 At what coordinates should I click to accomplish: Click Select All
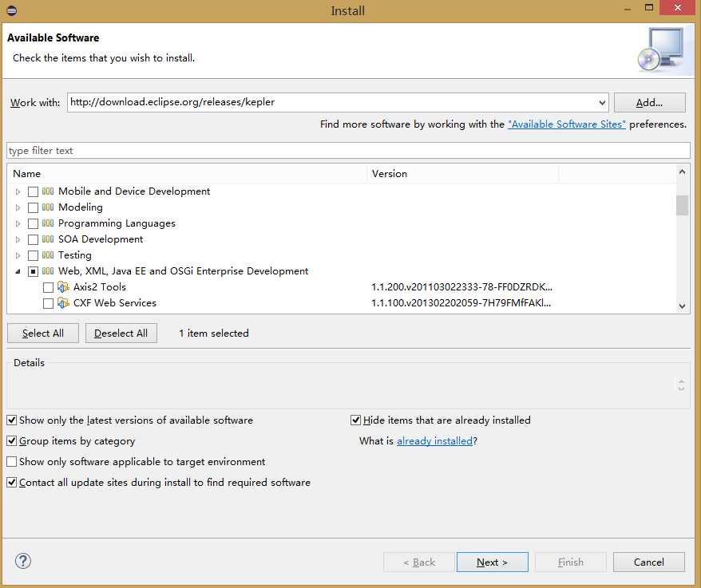(43, 333)
